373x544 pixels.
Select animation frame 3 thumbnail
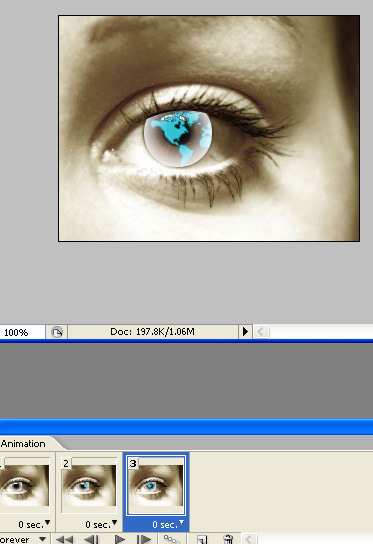coord(156,485)
